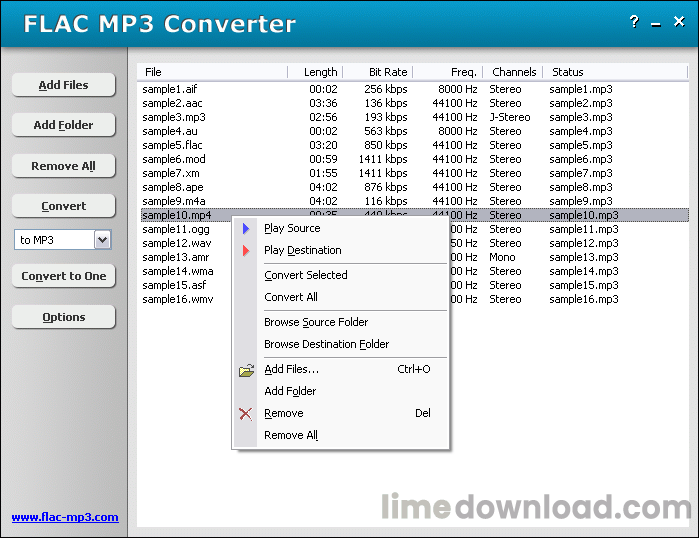This screenshot has height=538, width=699.
Task: Click the help question mark icon
Action: tap(633, 22)
